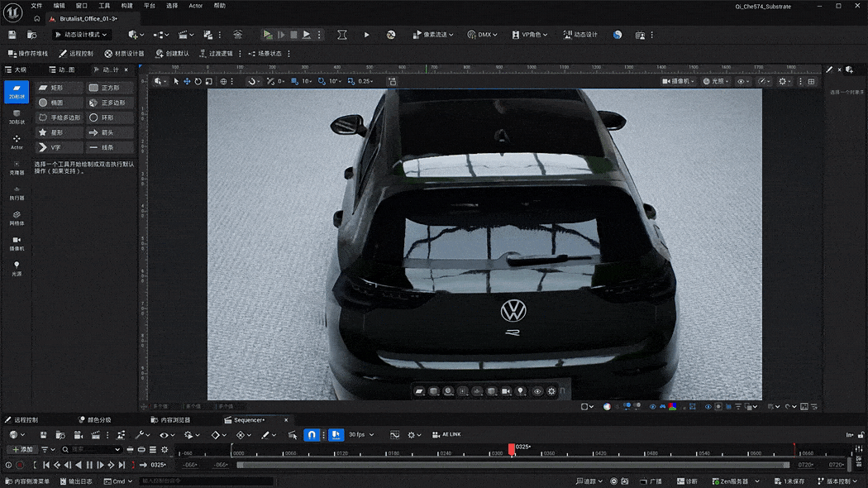Click the sequencer render movie clapperboard icon

point(96,435)
